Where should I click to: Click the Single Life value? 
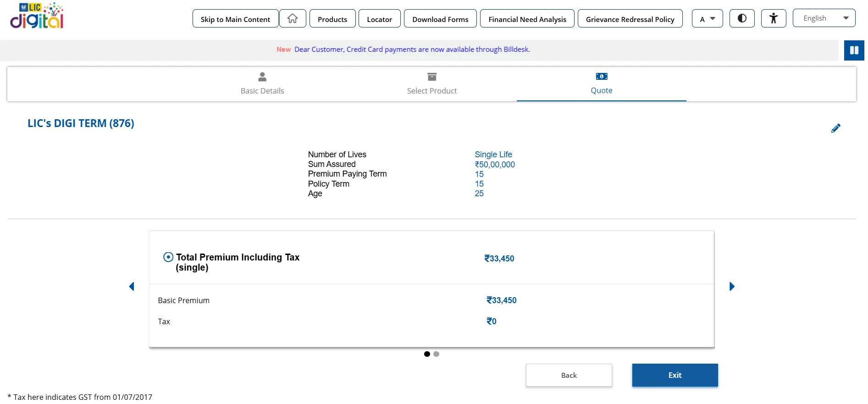point(493,155)
